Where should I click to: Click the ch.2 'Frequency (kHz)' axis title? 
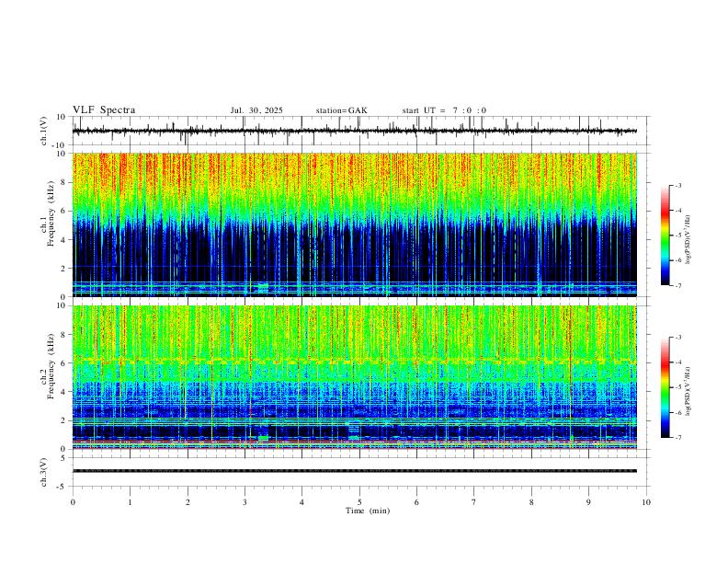coord(51,366)
